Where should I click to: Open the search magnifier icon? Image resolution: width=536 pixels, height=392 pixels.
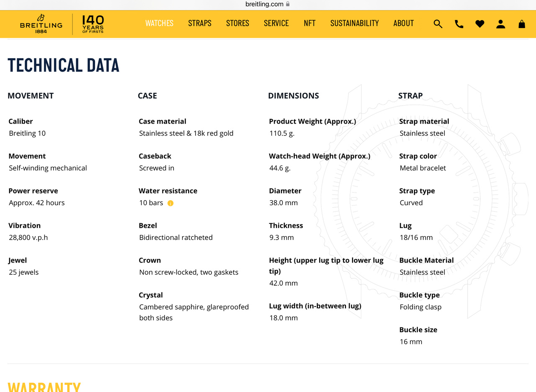tap(438, 24)
